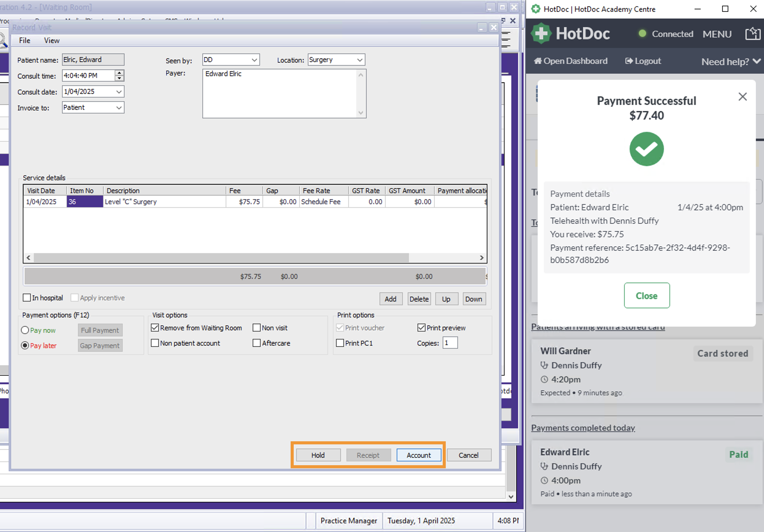Select Item No cell 36
The image size is (764, 532).
[85, 202]
